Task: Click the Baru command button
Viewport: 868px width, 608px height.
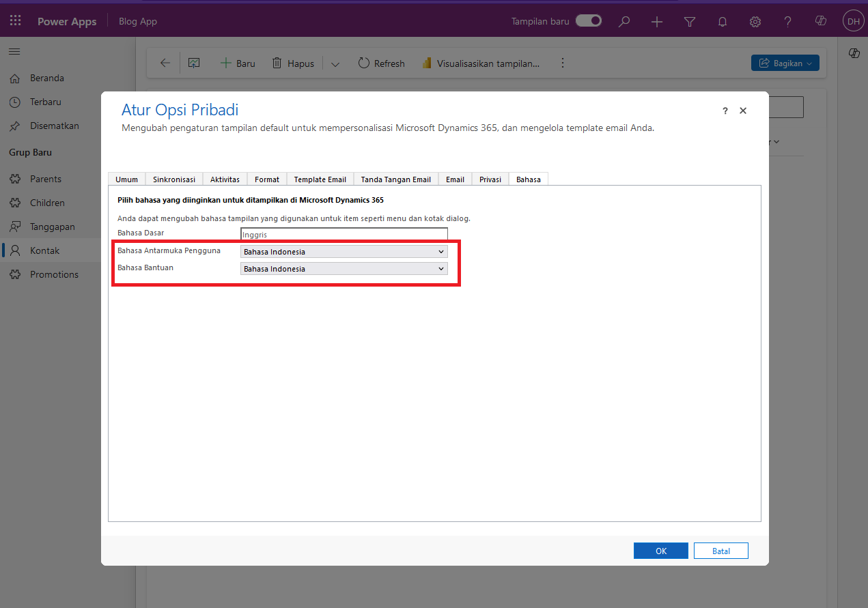Action: point(238,63)
